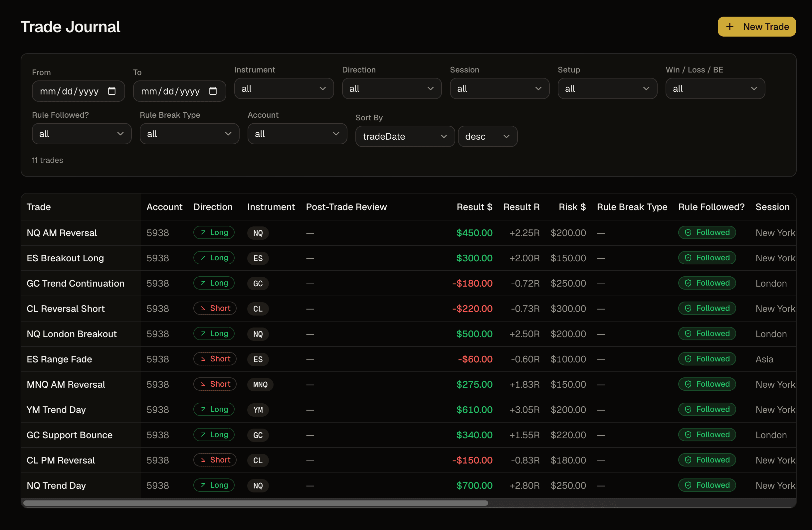Click Followed shield badge for ES Range Fade
Viewport: 812px width, 530px height.
click(707, 359)
